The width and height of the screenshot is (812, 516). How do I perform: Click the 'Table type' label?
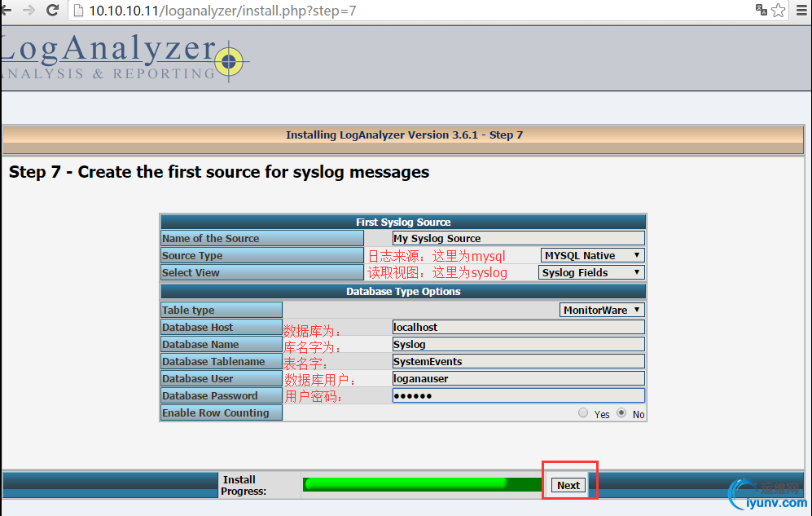coord(188,311)
